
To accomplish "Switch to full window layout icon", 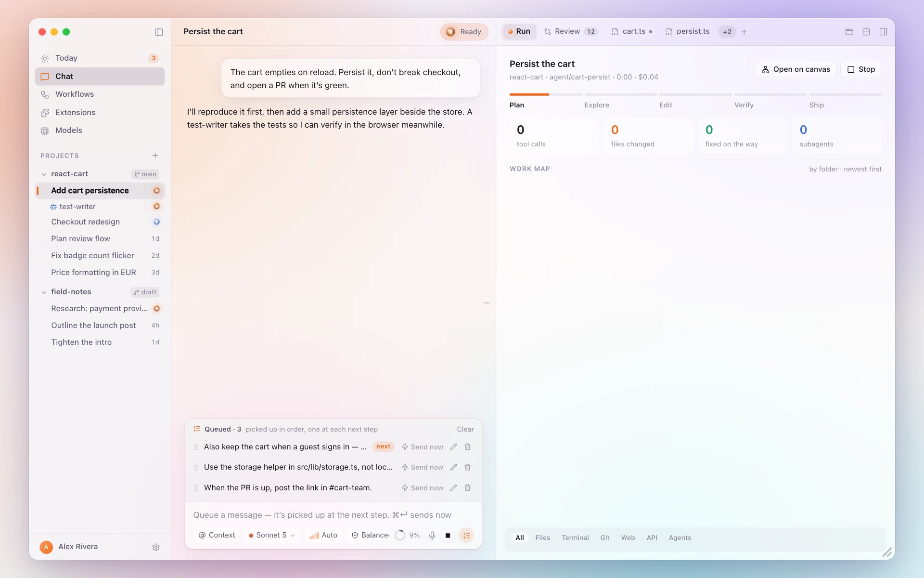I will (x=849, y=32).
